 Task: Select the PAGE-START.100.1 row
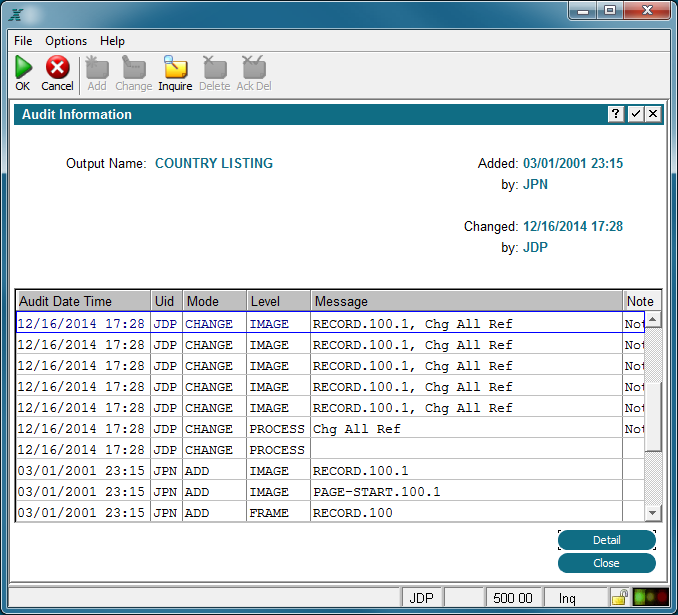[x=330, y=492]
